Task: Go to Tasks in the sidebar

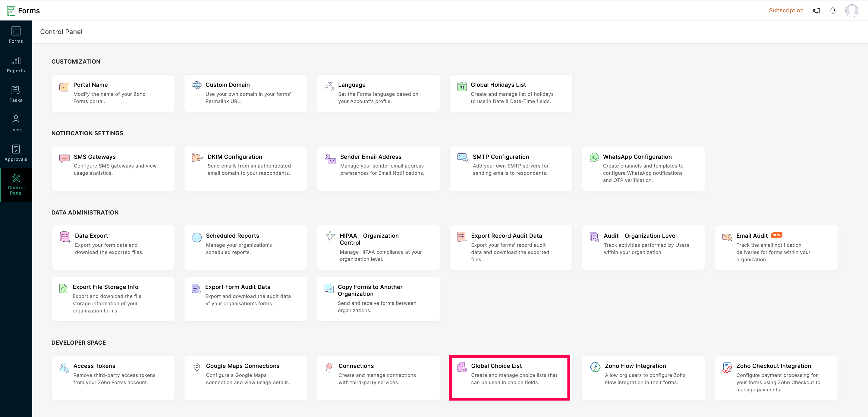Action: tap(16, 94)
